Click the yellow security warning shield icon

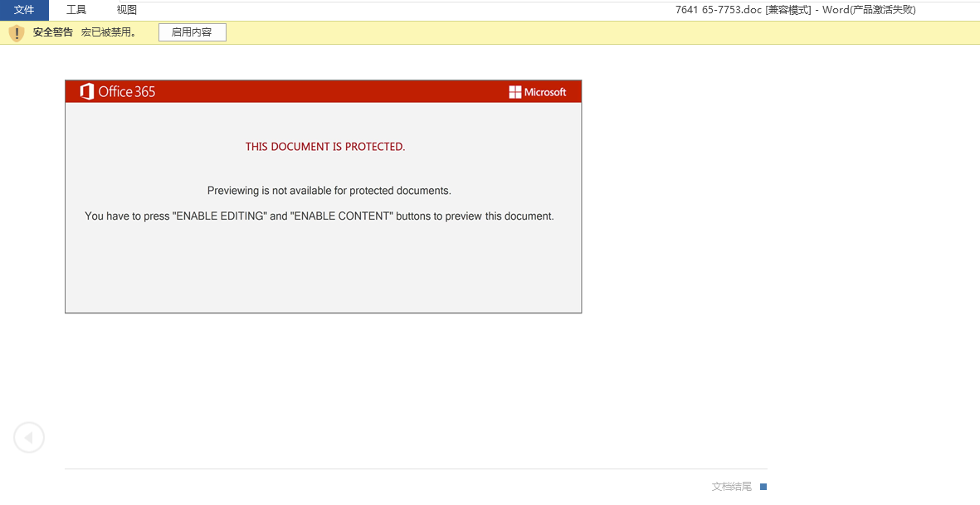point(17,33)
